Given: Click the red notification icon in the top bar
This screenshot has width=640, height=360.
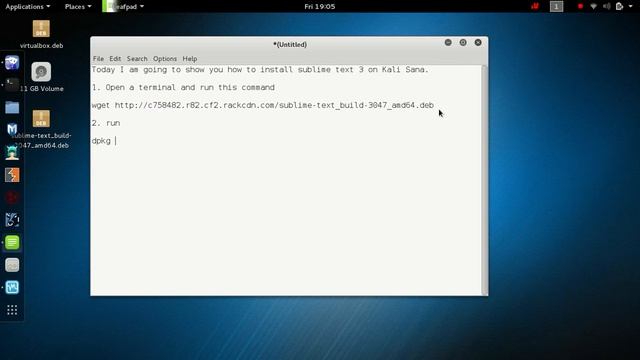Looking at the screenshot, I should 535,6.
